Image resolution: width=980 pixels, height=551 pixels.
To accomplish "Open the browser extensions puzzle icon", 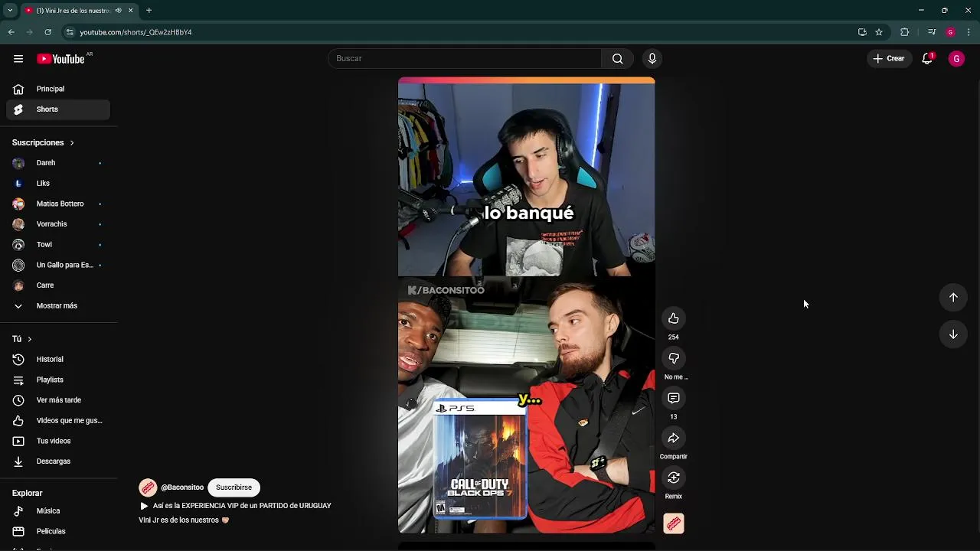I will pyautogui.click(x=904, y=32).
